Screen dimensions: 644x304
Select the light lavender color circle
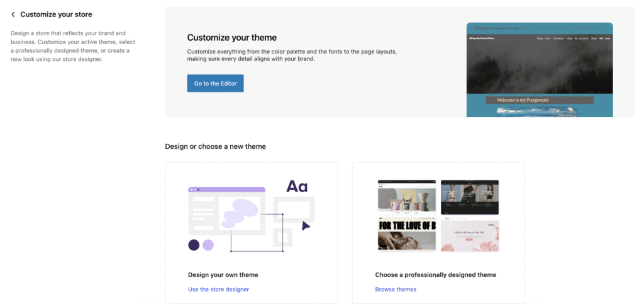pyautogui.click(x=208, y=245)
